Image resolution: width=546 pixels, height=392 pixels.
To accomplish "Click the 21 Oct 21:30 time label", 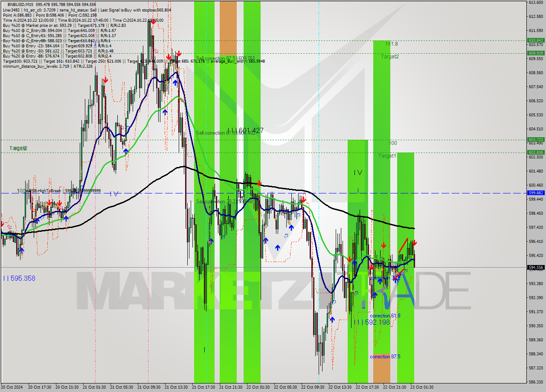I will pyautogui.click(x=231, y=387).
